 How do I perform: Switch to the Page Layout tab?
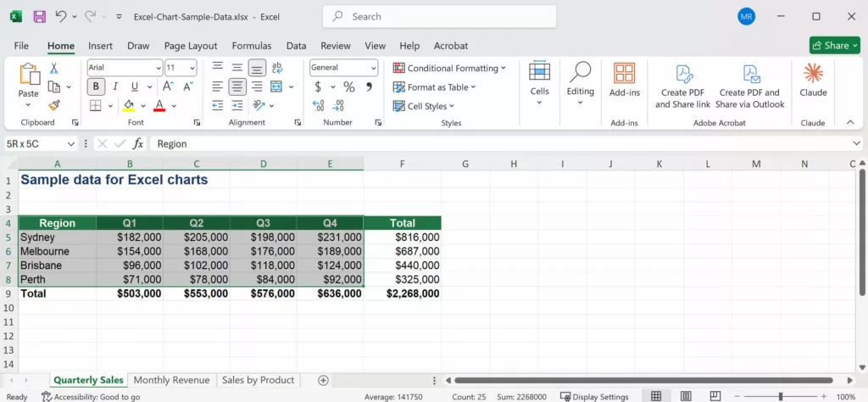click(191, 46)
